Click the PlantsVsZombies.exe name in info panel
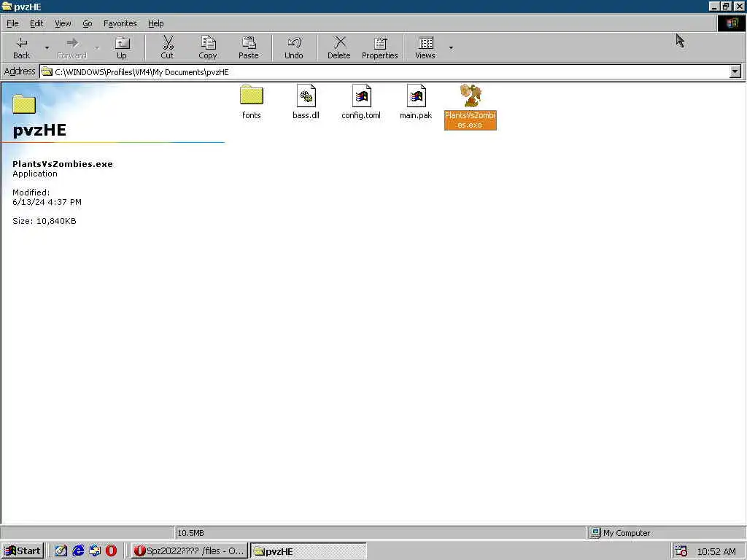 pos(63,164)
